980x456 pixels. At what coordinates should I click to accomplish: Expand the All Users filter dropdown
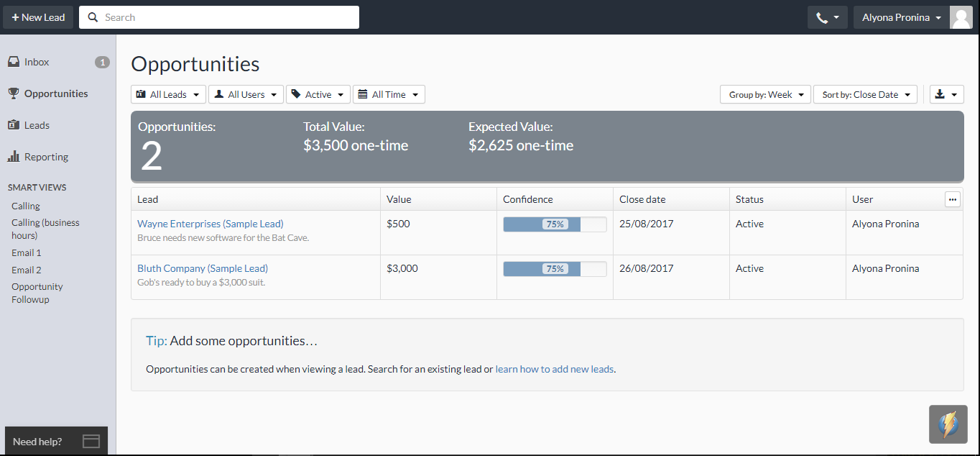246,94
